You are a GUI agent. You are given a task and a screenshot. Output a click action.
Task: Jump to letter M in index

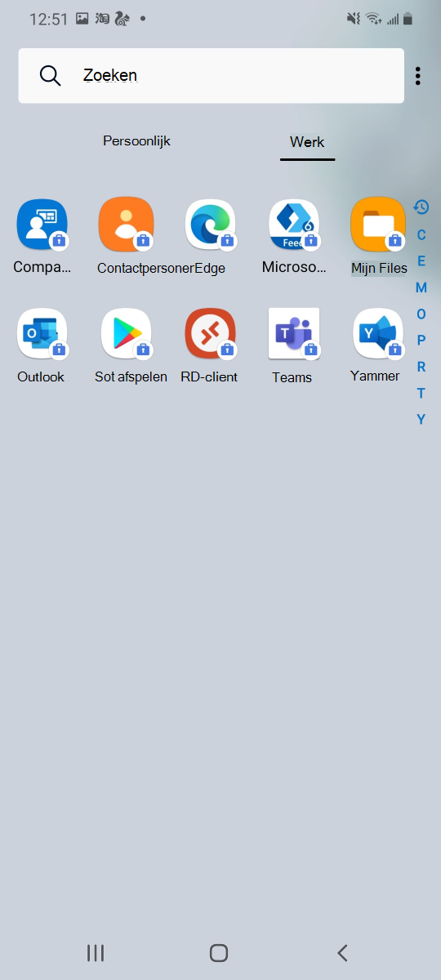pyautogui.click(x=421, y=287)
